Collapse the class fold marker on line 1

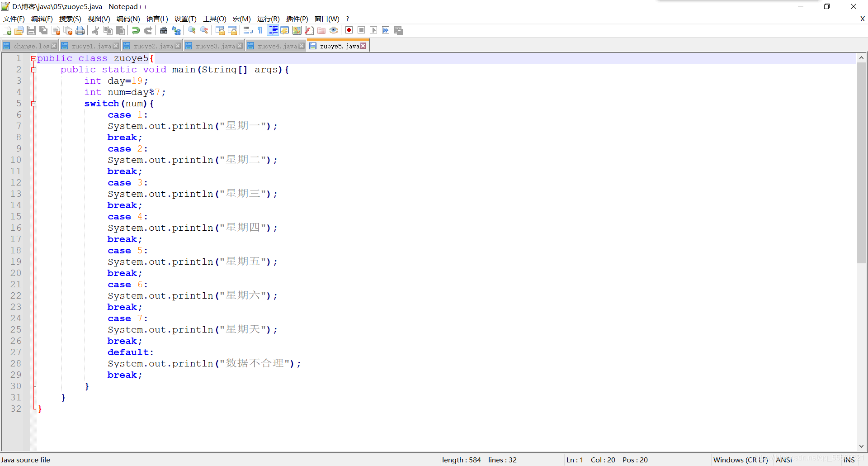[33, 58]
